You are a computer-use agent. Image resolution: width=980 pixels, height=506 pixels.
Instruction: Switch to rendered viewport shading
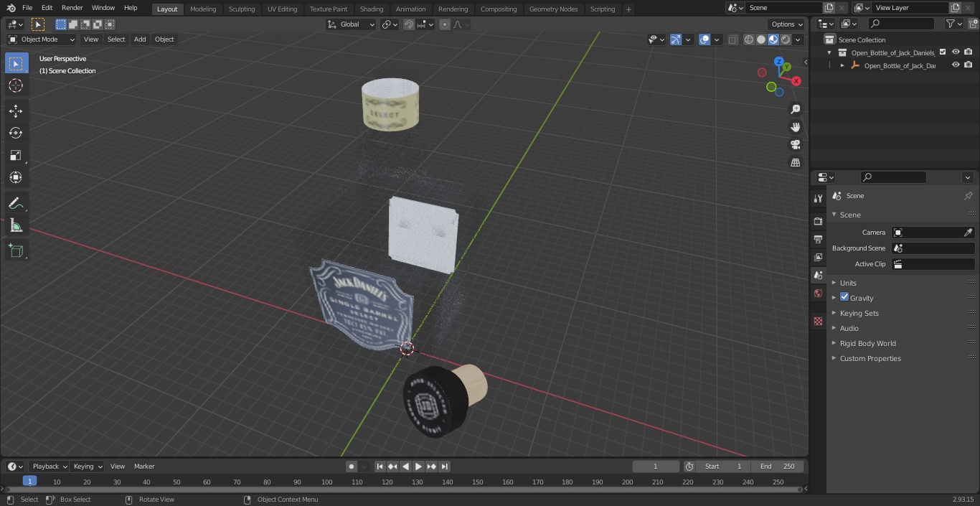786,39
